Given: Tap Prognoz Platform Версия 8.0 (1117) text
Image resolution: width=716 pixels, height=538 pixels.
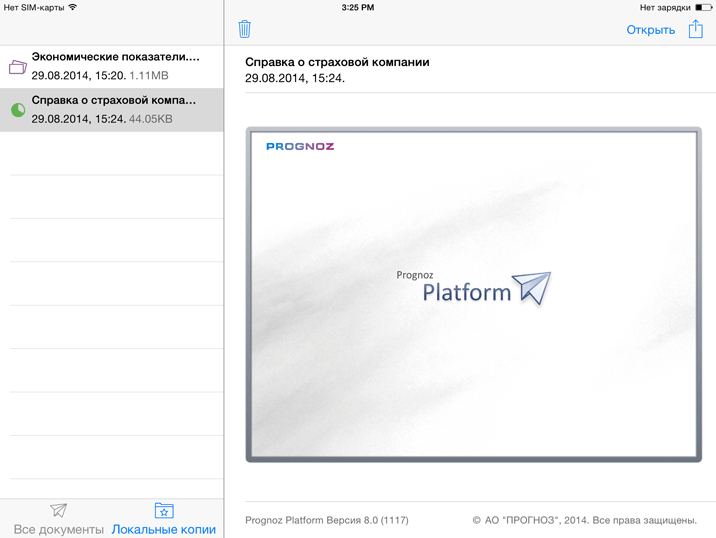Looking at the screenshot, I should tap(327, 520).
